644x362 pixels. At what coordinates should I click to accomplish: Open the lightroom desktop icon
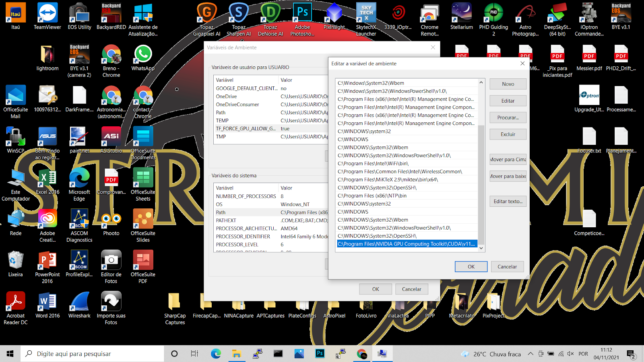tap(47, 58)
